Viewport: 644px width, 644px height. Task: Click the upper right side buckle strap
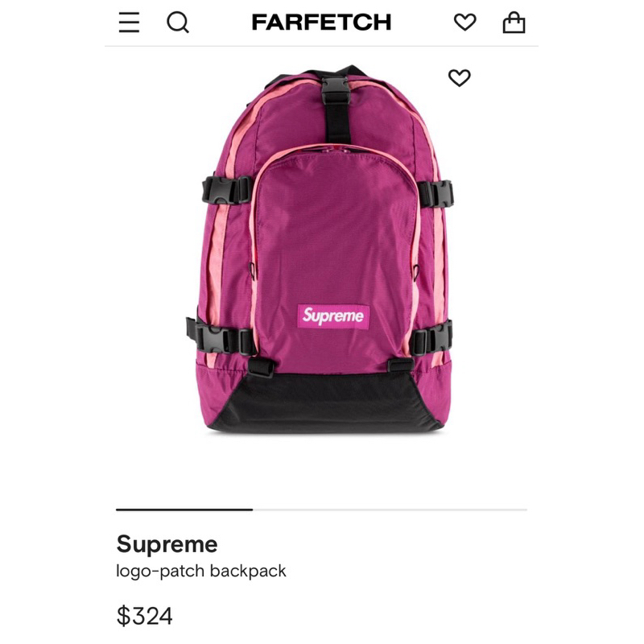click(x=436, y=194)
